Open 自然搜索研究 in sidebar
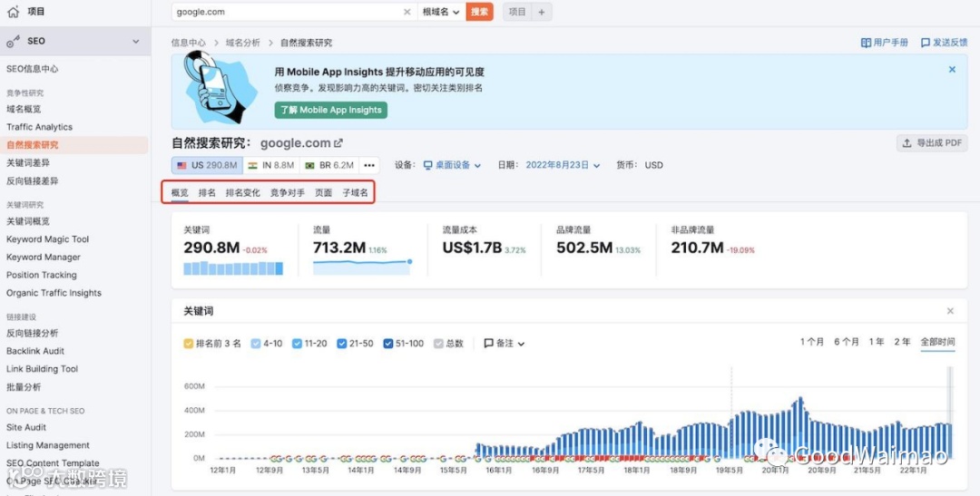The image size is (980, 496). (33, 146)
